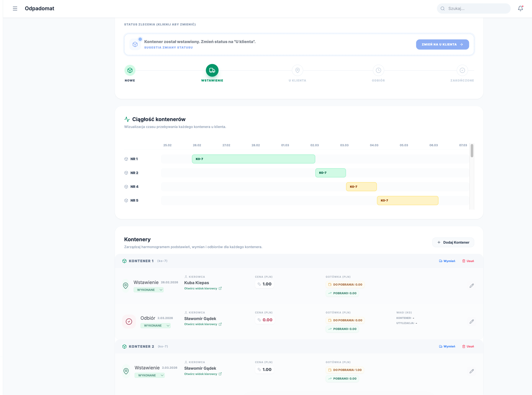The height and width of the screenshot is (395, 532).
Task: Click the NR 4 row cube icon
Action: coord(126,187)
